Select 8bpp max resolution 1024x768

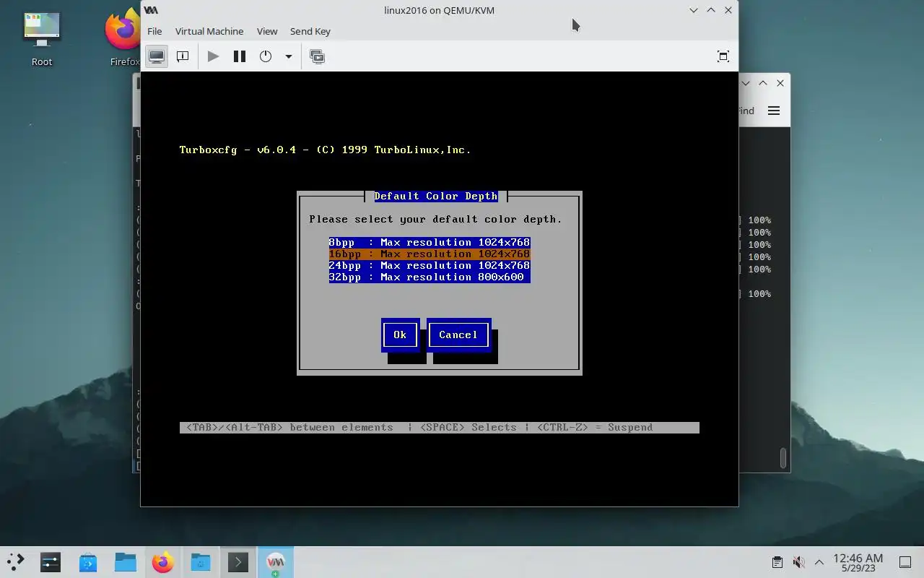[430, 242]
